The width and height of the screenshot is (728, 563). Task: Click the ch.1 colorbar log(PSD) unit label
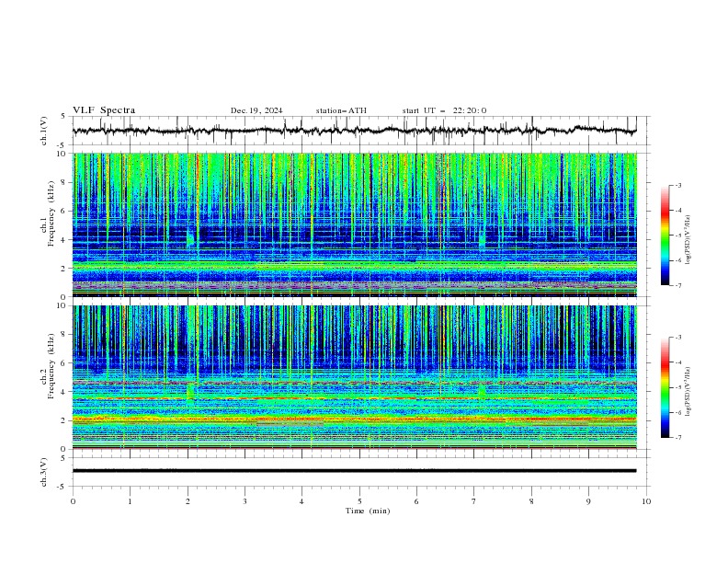[x=688, y=240]
